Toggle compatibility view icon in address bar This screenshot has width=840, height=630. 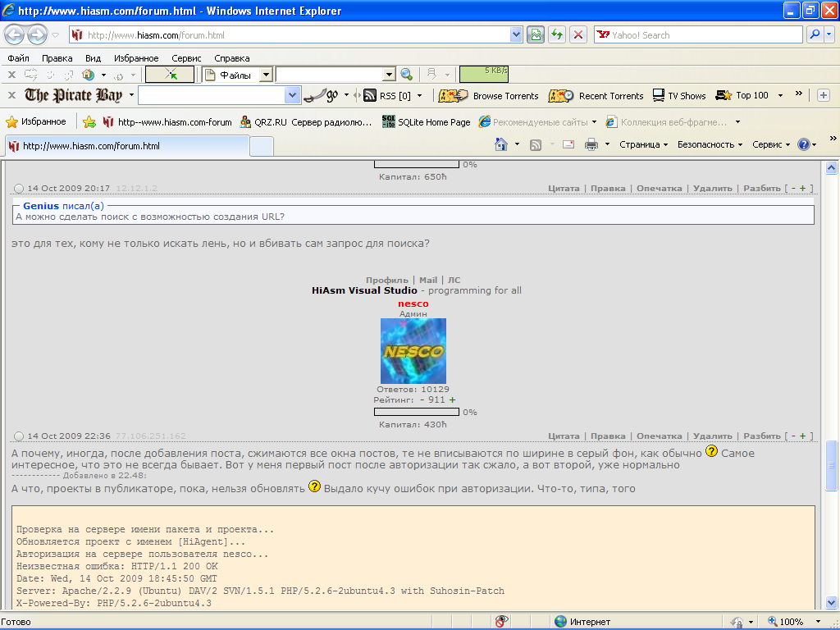pyautogui.click(x=536, y=35)
